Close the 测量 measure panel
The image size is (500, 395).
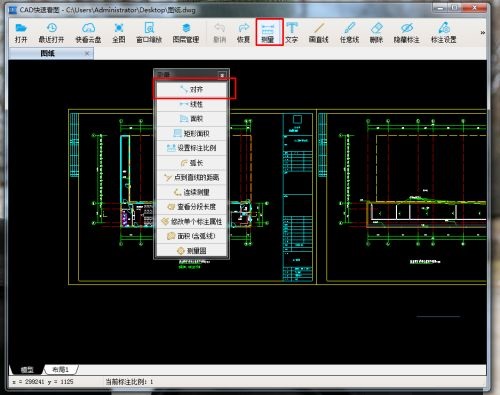point(222,75)
